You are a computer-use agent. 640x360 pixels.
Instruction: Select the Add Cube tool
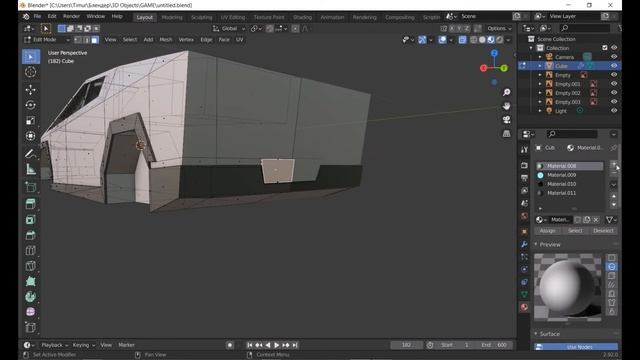[31, 187]
